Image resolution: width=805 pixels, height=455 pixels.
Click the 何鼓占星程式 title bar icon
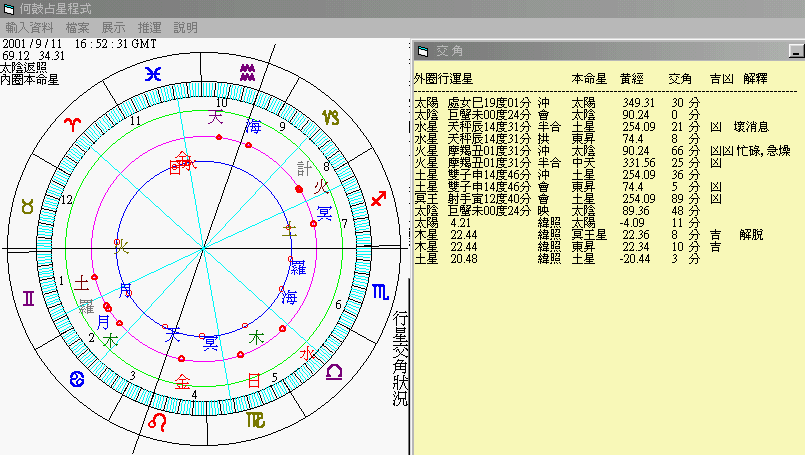(x=9, y=9)
